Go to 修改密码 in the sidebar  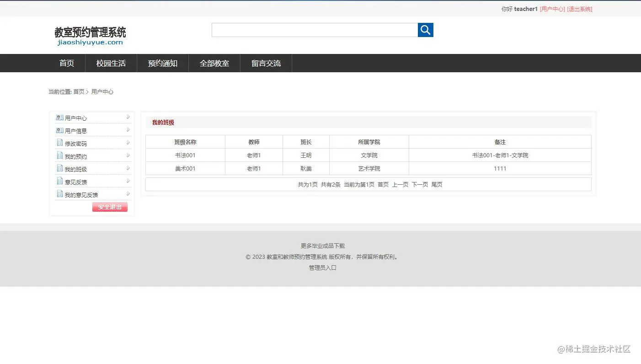pos(76,144)
